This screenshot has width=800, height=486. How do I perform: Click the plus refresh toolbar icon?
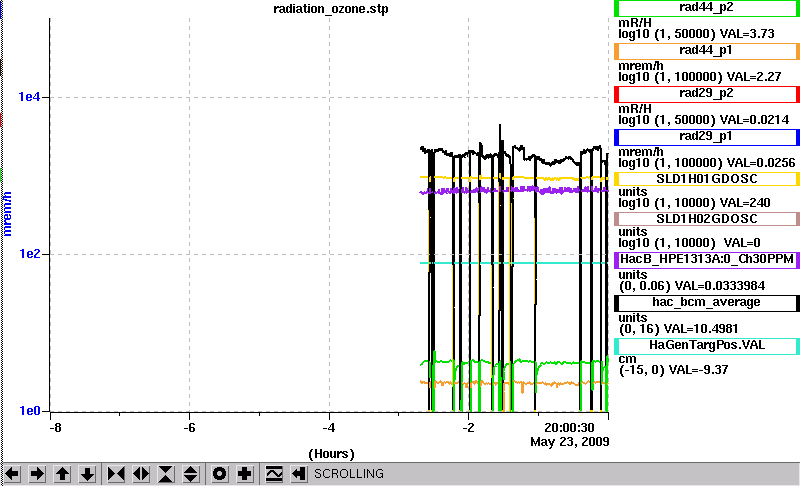pos(244,474)
